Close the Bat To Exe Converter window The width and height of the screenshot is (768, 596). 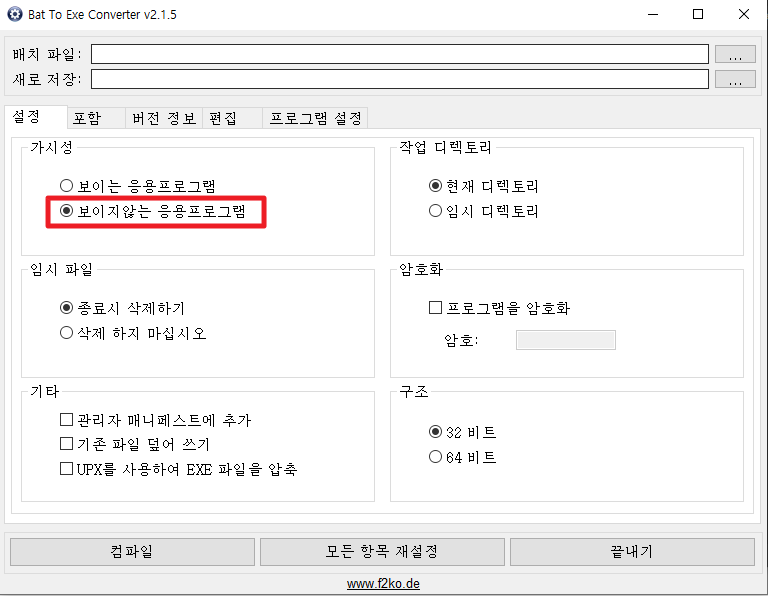pos(744,14)
